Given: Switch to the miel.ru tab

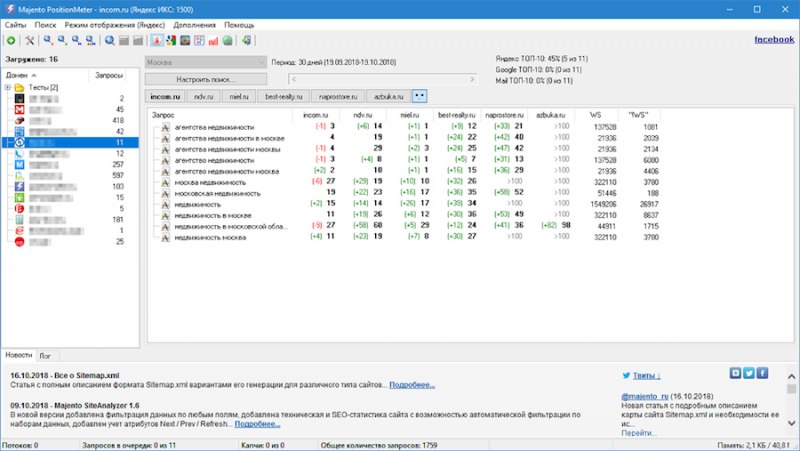Looking at the screenshot, I should pos(239,96).
